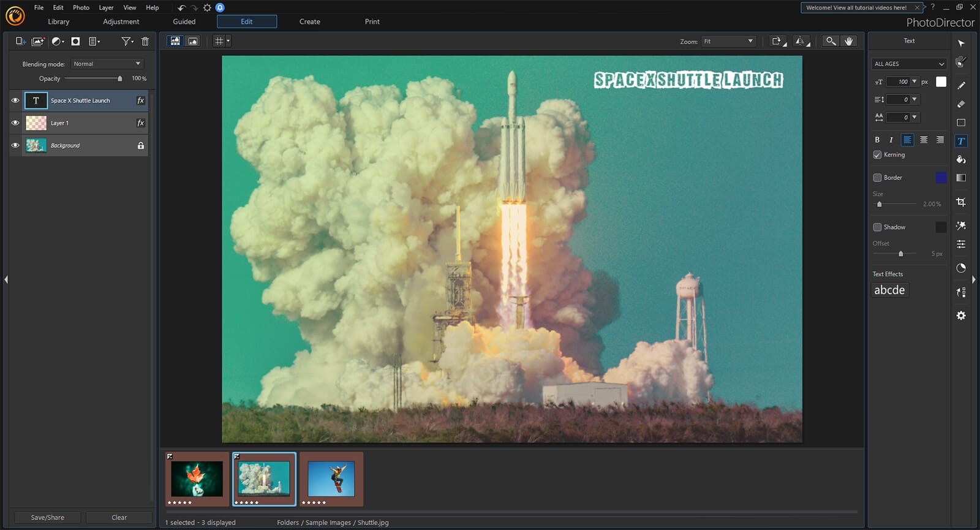Switch to viewer with filmstrip mode
Viewport: 980px width, 530px height.
click(x=176, y=41)
